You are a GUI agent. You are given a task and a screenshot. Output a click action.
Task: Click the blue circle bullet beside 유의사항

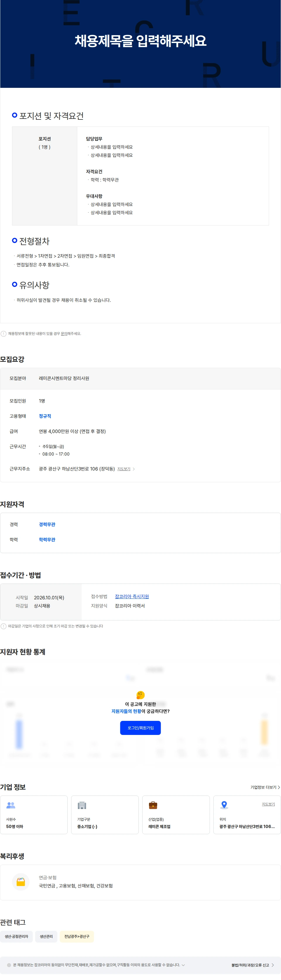tap(14, 284)
